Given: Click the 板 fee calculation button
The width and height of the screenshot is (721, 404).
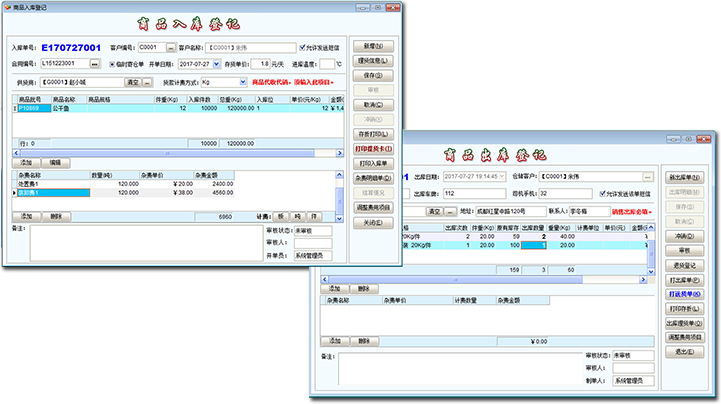Looking at the screenshot, I should click(x=280, y=216).
